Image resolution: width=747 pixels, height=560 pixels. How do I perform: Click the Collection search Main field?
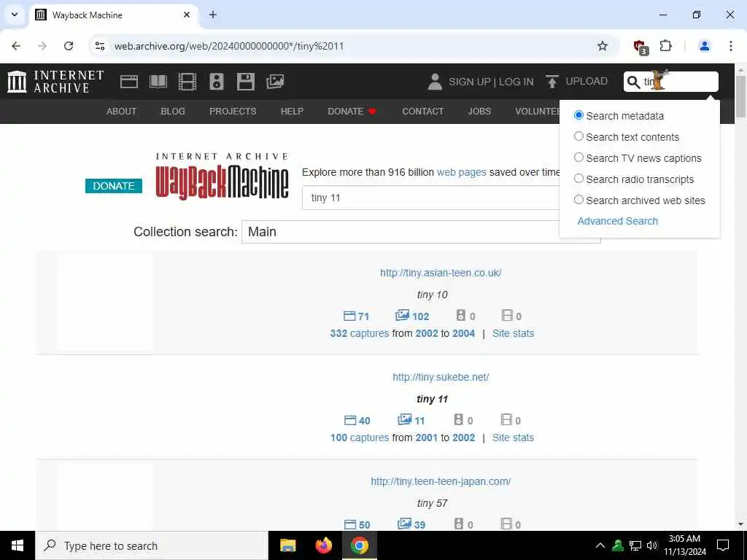pos(421,232)
